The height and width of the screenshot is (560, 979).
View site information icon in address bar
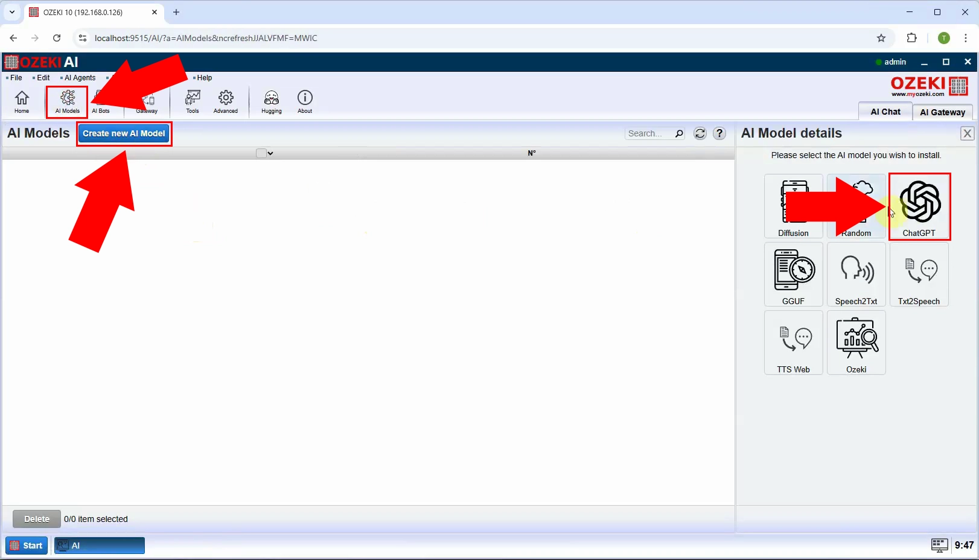[83, 38]
